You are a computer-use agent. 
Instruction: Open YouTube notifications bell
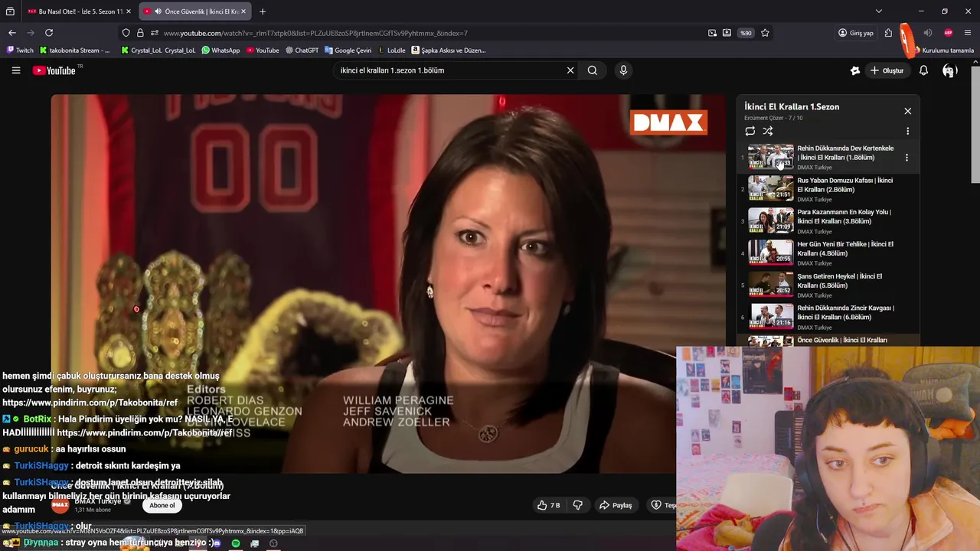point(923,70)
